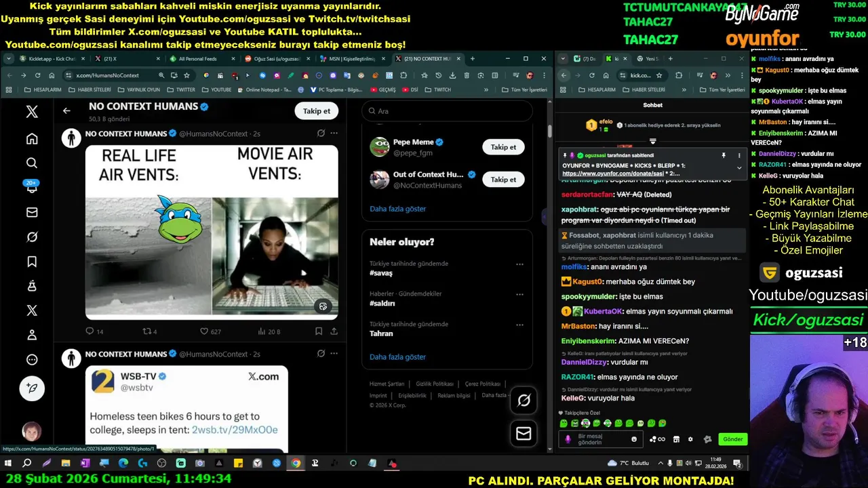Follow Out of Context Humans account
Image resolution: width=868 pixels, height=488 pixels.
coord(503,180)
